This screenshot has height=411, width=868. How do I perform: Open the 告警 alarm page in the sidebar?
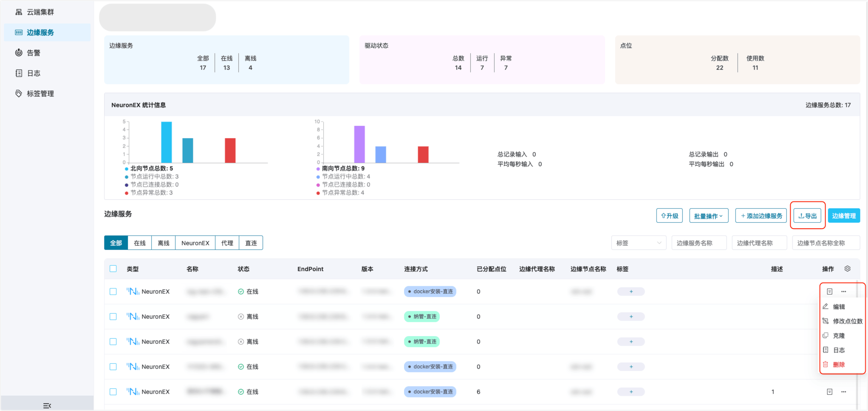click(34, 53)
